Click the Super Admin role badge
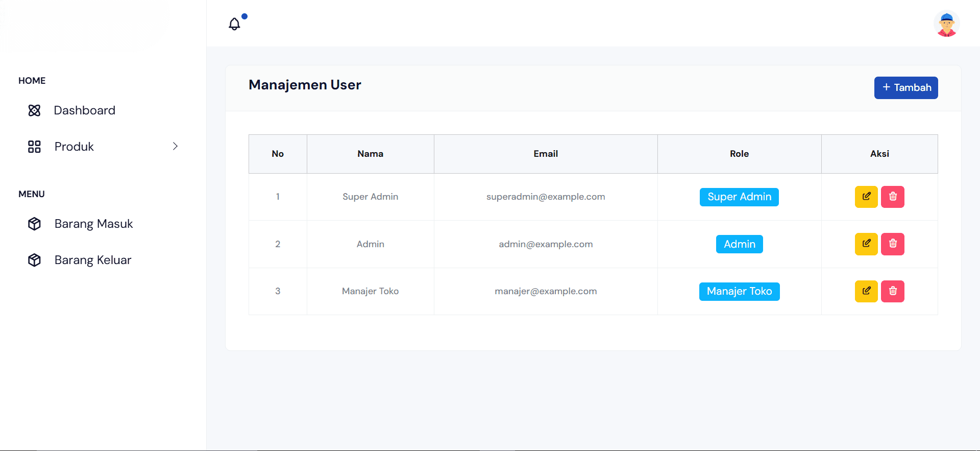Screen dimensions: 980x451 point(739,197)
